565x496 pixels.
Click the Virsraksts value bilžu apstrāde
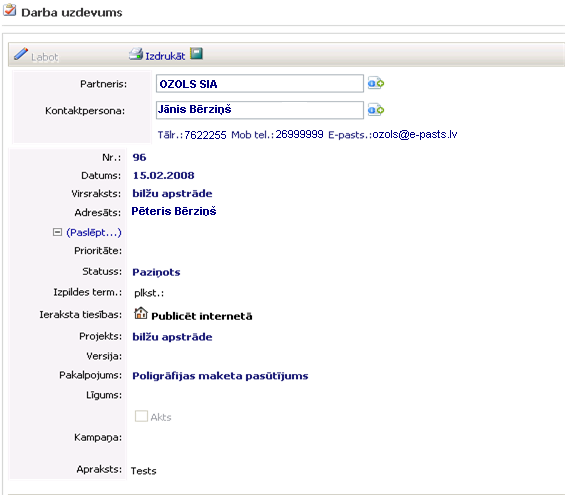coord(172,193)
